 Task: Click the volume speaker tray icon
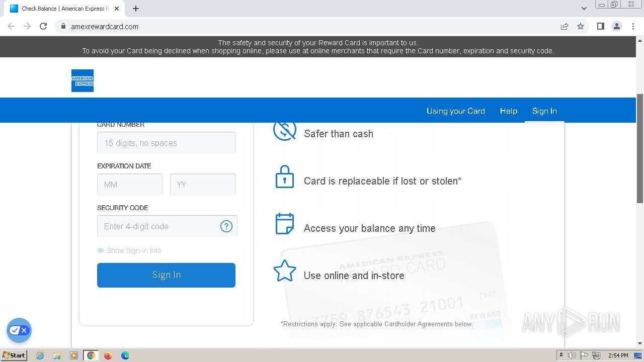click(572, 355)
